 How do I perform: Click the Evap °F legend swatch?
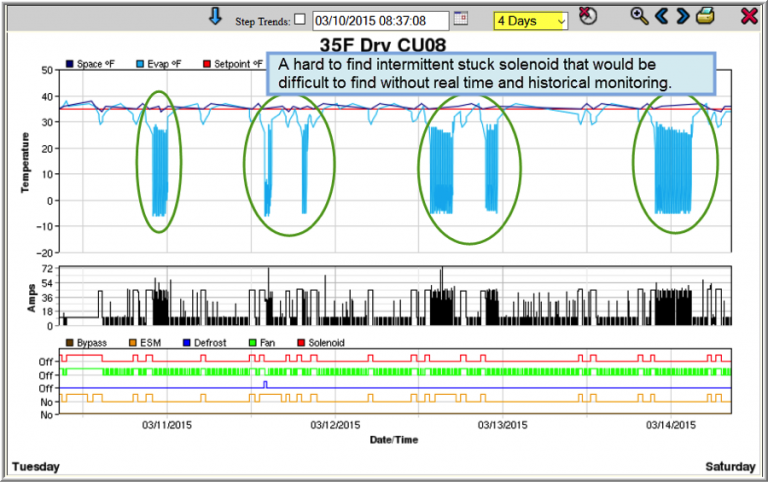click(x=140, y=64)
